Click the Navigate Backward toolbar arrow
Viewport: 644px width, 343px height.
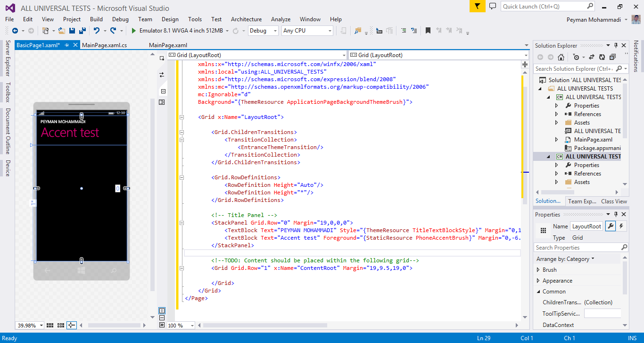click(x=15, y=31)
